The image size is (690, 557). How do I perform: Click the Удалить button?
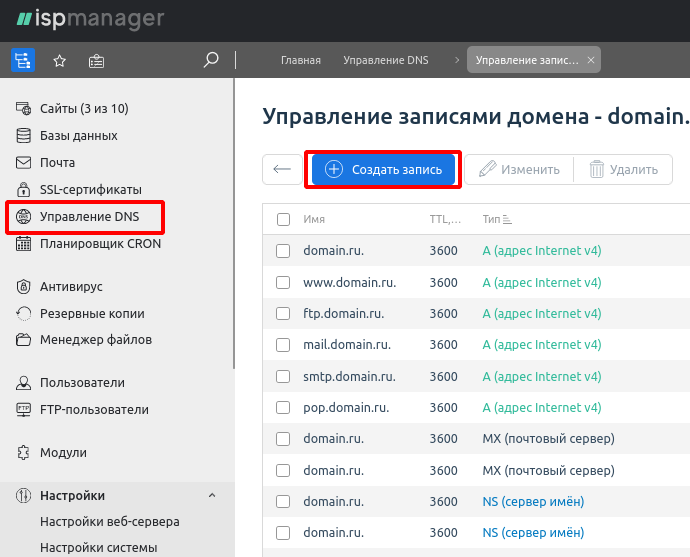624,169
